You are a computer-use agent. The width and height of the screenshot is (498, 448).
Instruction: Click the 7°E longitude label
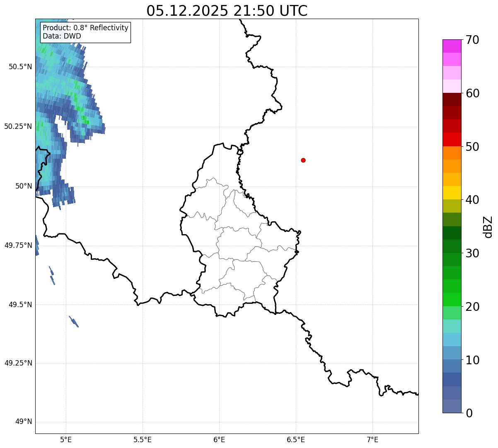click(372, 439)
